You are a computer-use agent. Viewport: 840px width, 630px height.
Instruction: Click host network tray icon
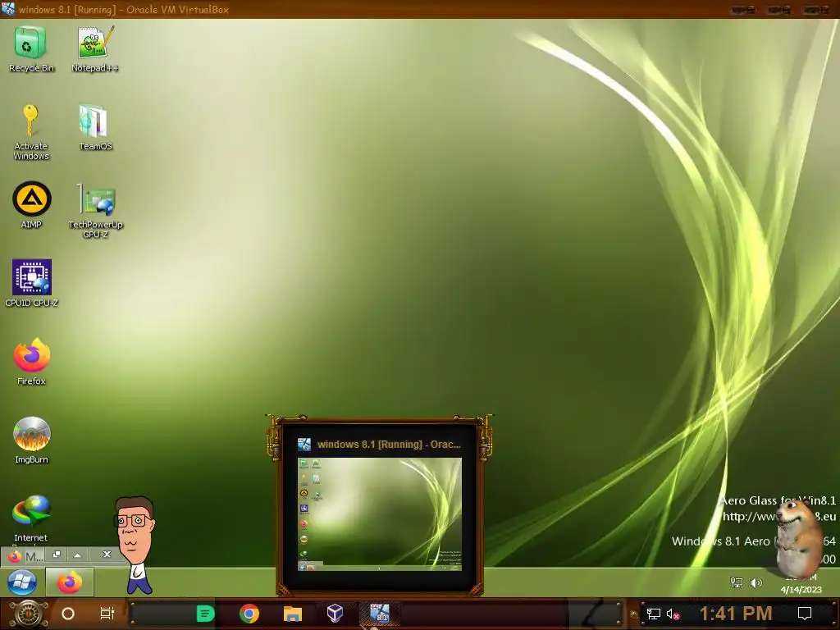click(x=654, y=614)
